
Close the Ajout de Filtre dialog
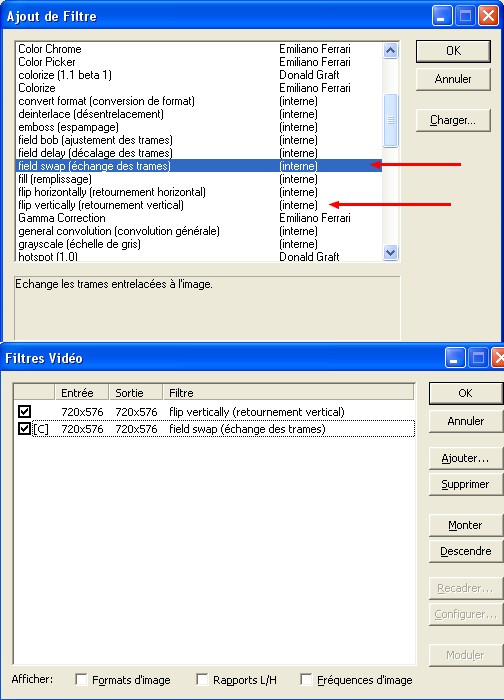(x=488, y=17)
